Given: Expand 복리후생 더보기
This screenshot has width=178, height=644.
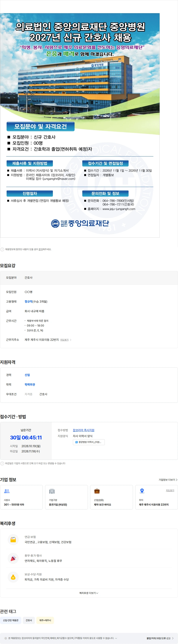Looking at the screenshot, I should (x=89, y=593).
